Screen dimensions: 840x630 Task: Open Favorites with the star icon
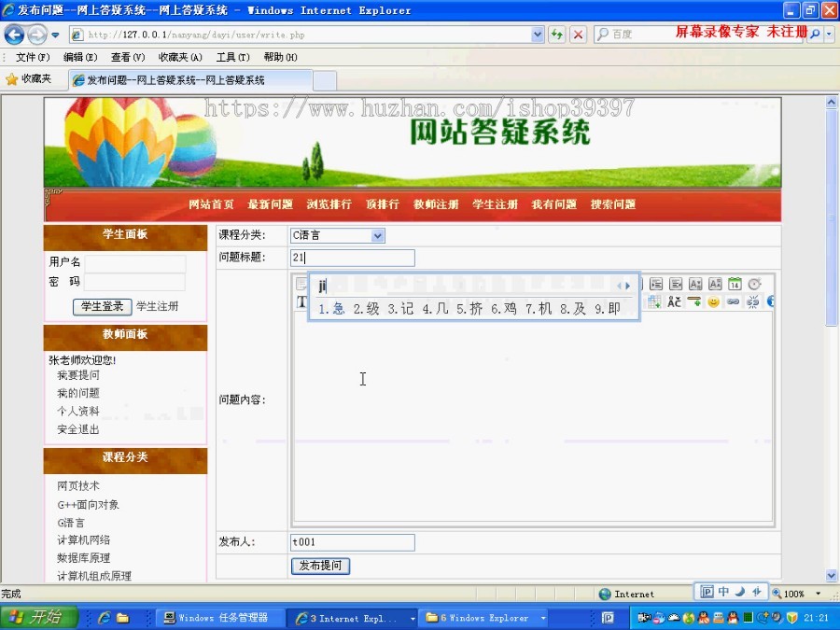point(12,79)
